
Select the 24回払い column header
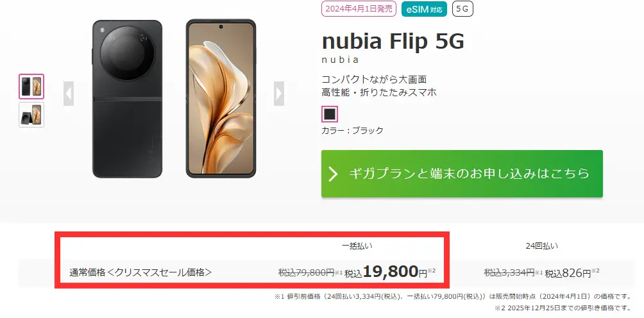point(542,246)
